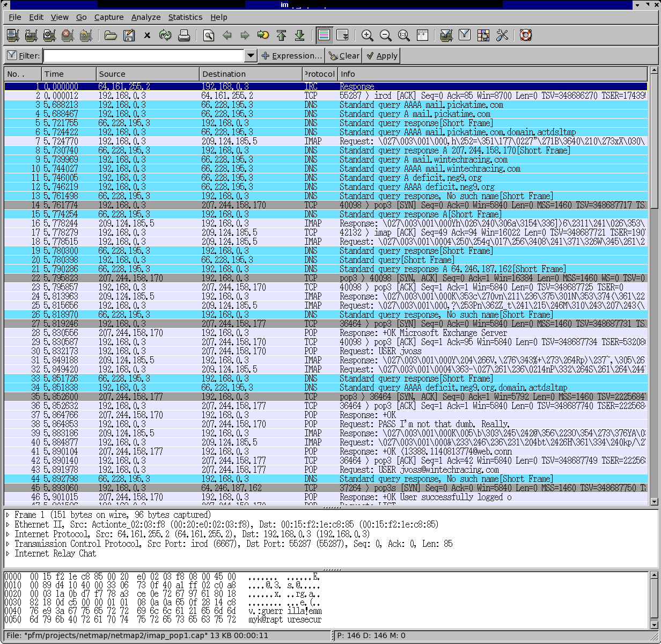The height and width of the screenshot is (644, 661).
Task: Expand the Ethernet II protocol tree row
Action: (8, 525)
